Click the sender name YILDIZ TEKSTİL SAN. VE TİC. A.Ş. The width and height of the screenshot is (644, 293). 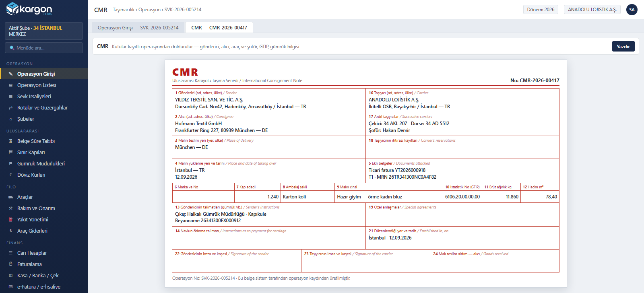click(x=209, y=100)
